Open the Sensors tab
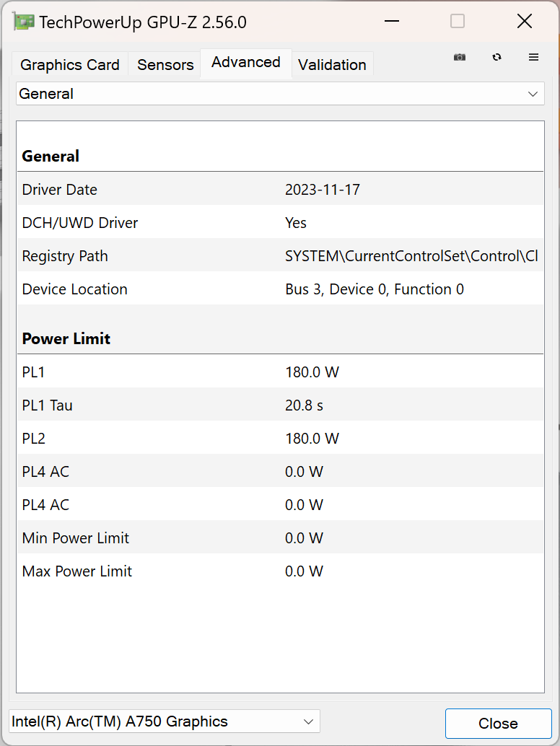560x746 pixels. (165, 65)
